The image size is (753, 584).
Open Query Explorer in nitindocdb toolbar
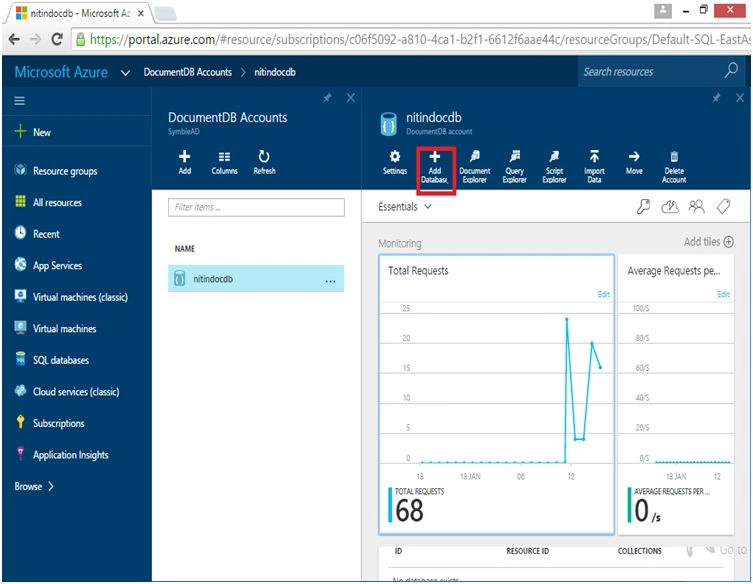coord(514,168)
